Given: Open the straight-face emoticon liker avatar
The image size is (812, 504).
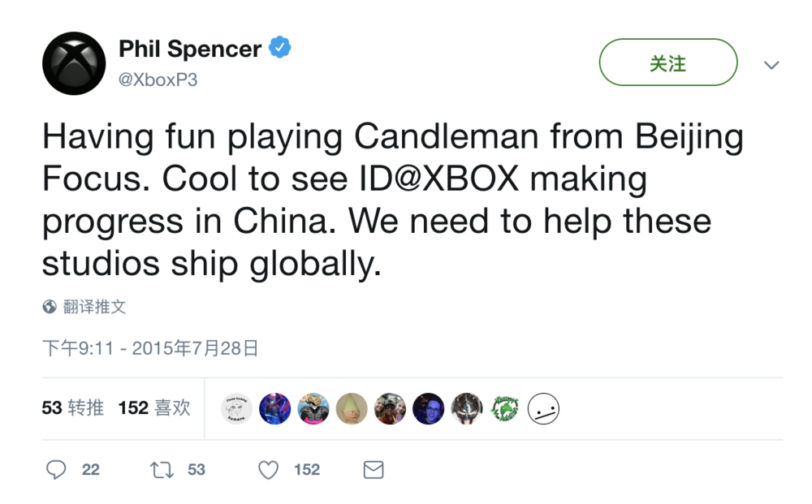Looking at the screenshot, I should [543, 409].
